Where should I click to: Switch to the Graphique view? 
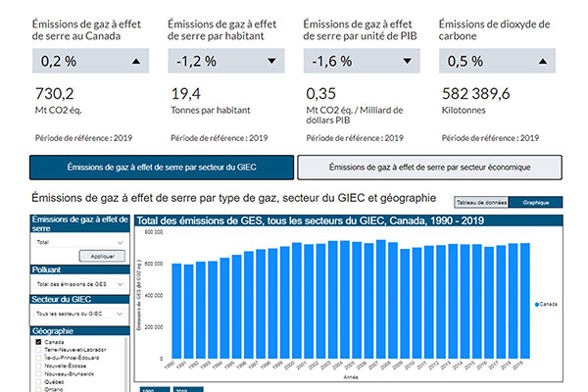[535, 202]
